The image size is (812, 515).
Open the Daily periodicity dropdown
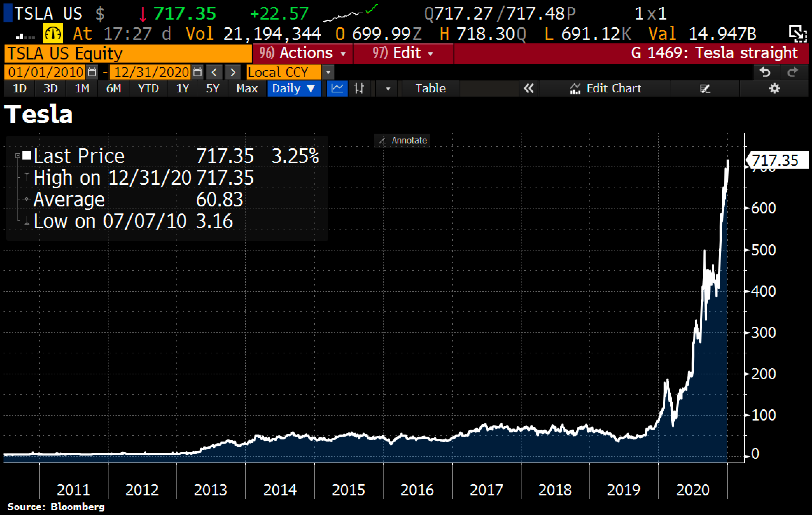tap(294, 88)
